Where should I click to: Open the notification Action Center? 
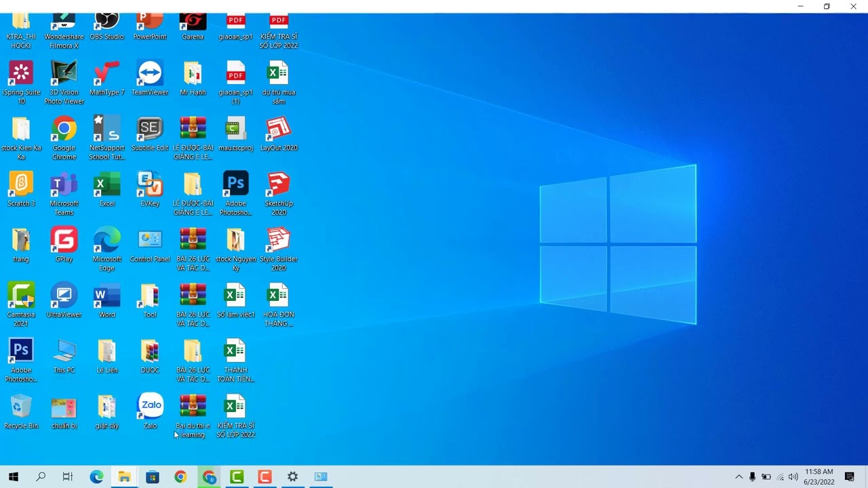click(x=850, y=476)
